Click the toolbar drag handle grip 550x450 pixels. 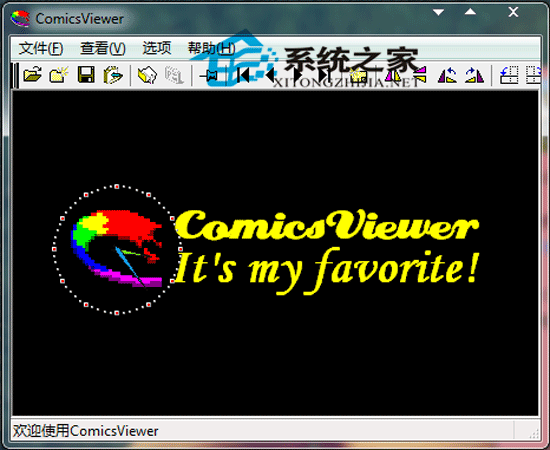click(15, 75)
